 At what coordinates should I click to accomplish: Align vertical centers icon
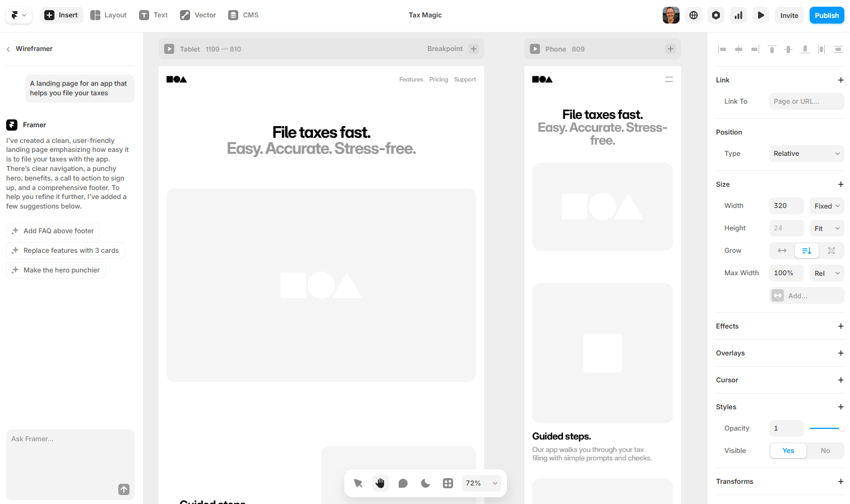788,49
